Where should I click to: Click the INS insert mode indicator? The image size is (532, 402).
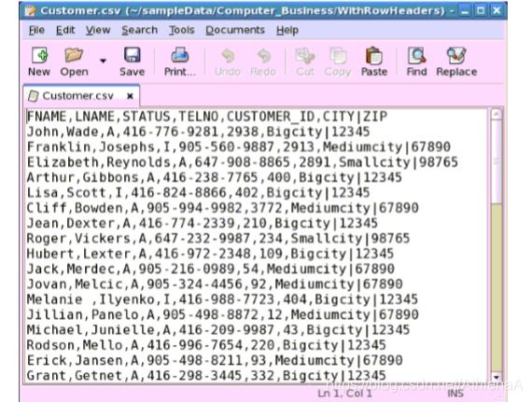(455, 394)
